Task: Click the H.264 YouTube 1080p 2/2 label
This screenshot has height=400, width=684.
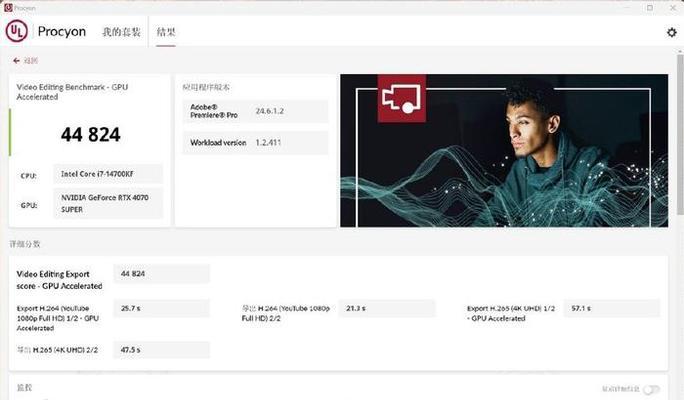Action: pos(286,313)
